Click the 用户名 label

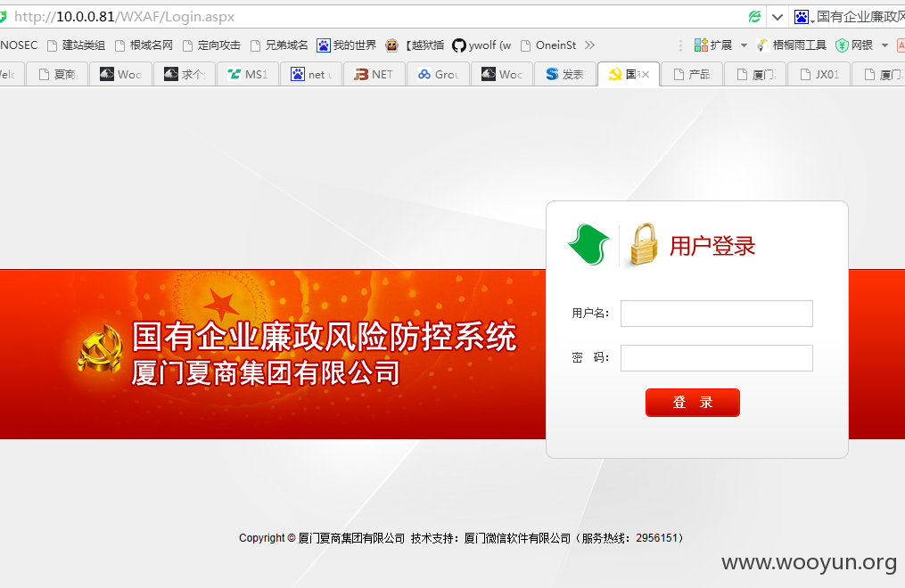pos(590,313)
